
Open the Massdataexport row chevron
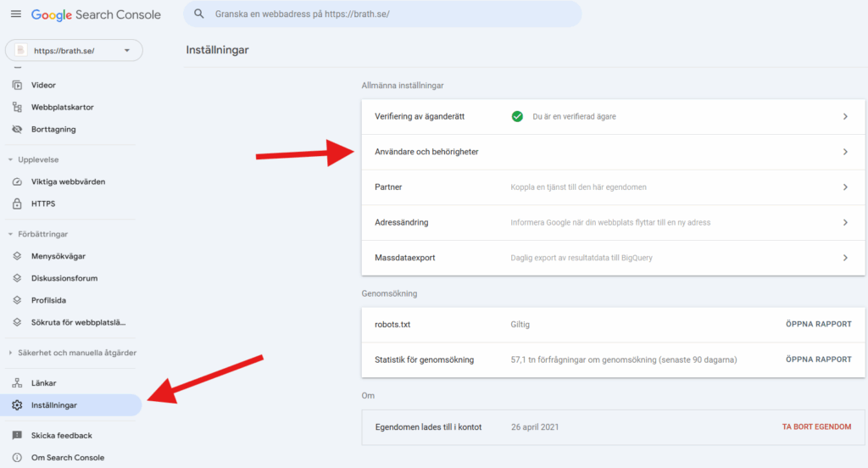coord(845,258)
